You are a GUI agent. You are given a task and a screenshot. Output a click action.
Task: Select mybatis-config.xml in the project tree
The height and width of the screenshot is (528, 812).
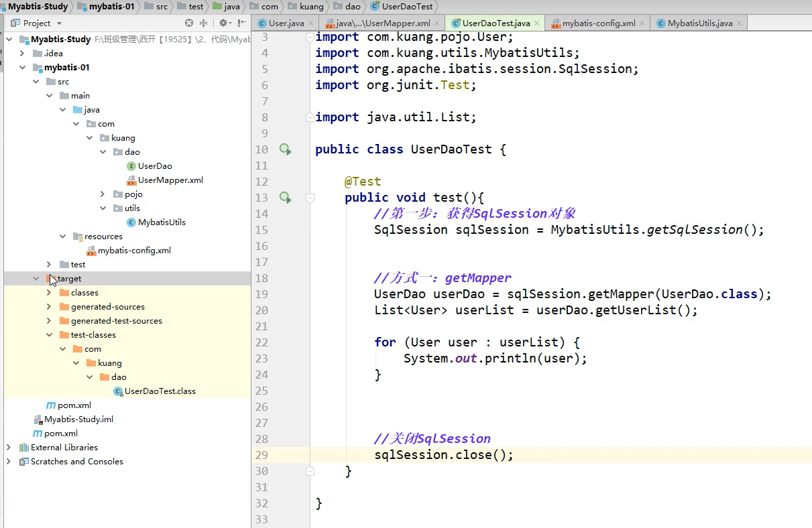point(134,251)
